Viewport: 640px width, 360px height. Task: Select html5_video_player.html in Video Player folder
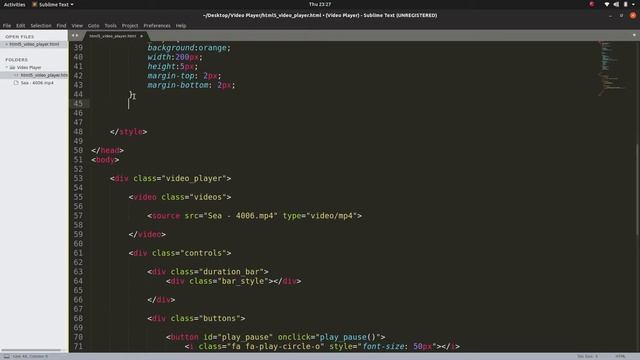[x=44, y=75]
